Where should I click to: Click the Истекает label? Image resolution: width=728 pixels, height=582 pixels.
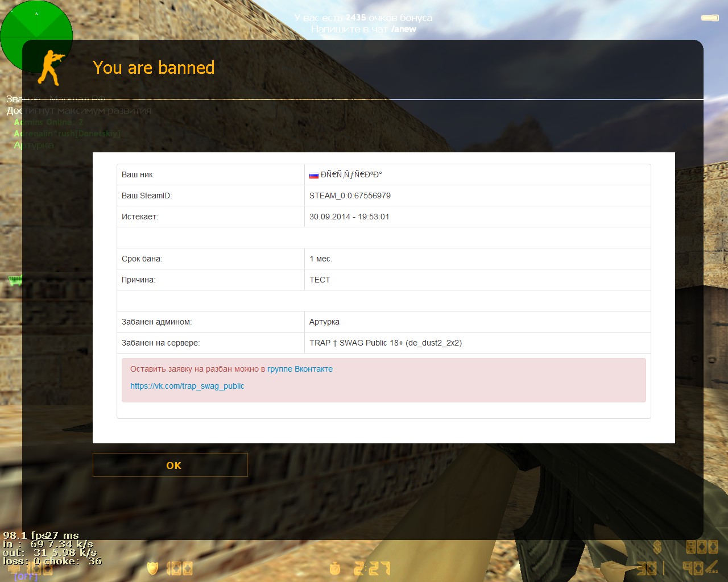tap(140, 217)
